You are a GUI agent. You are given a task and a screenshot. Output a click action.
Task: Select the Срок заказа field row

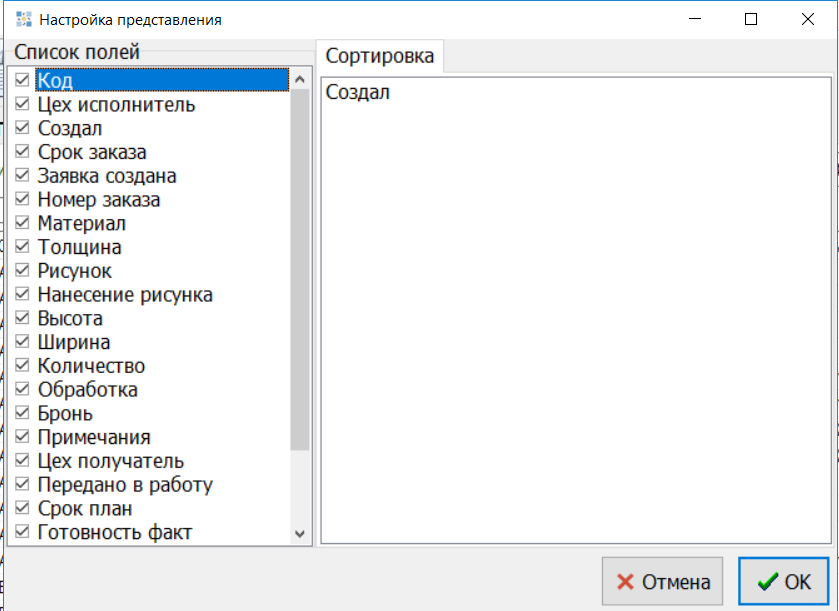pyautogui.click(x=92, y=153)
